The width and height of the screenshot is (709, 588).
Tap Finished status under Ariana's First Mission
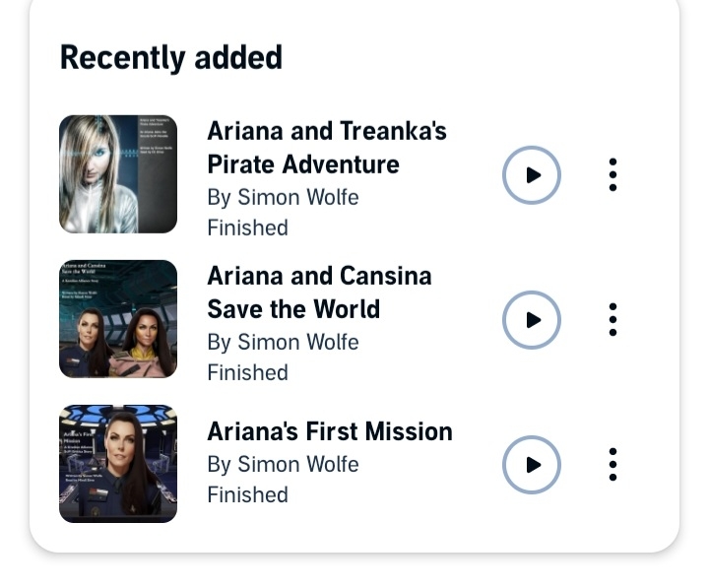coord(247,494)
